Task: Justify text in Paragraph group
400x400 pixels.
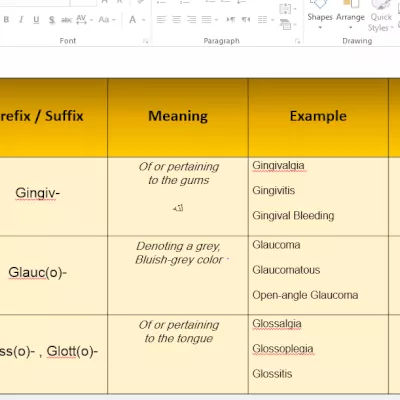Action: click(x=207, y=20)
